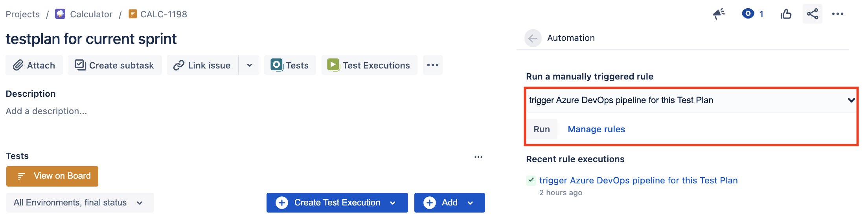Expand All Environments, final status dropdown
The image size is (868, 222).
click(x=80, y=203)
